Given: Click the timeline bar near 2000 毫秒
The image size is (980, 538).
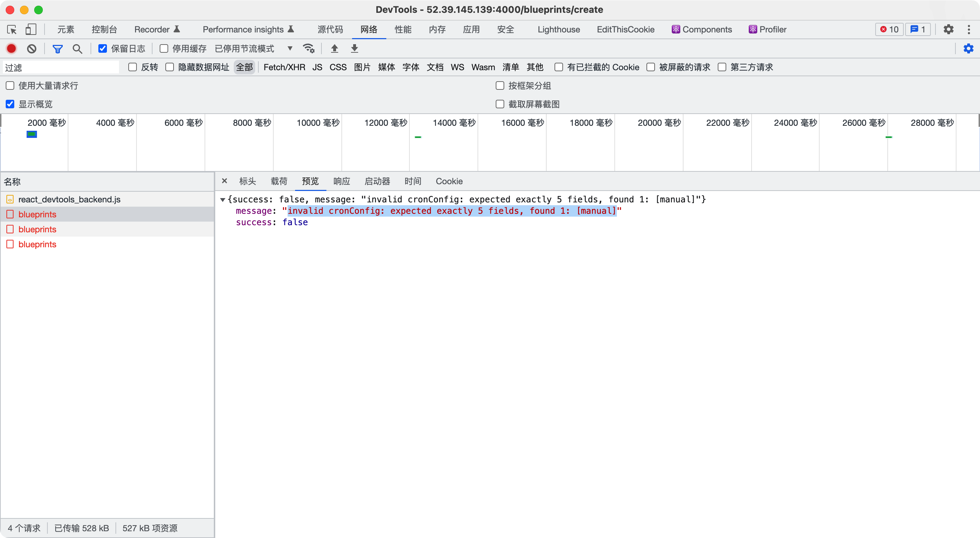Looking at the screenshot, I should click(x=32, y=134).
